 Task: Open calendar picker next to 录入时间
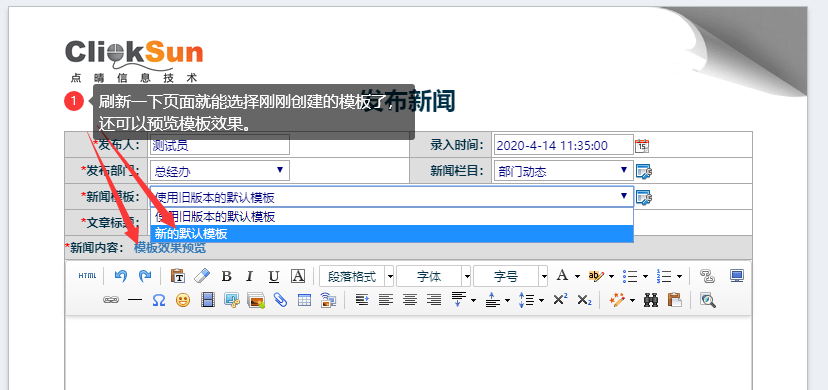[642, 145]
